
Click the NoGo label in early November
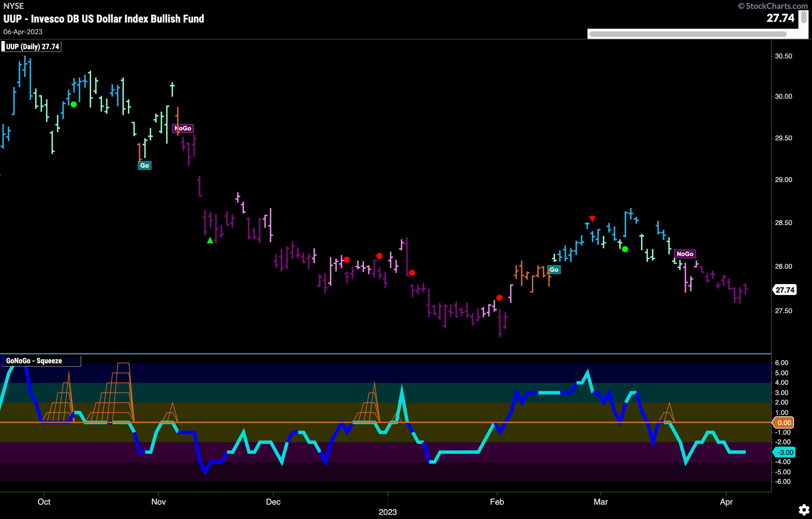[183, 128]
